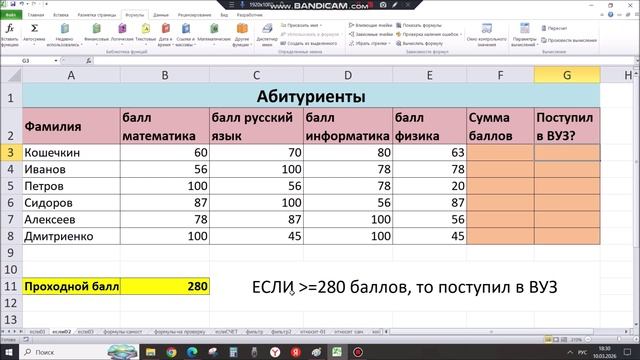This screenshot has width=640, height=360.
Task: Open the Date and Time functions icon
Action: click(x=165, y=29)
